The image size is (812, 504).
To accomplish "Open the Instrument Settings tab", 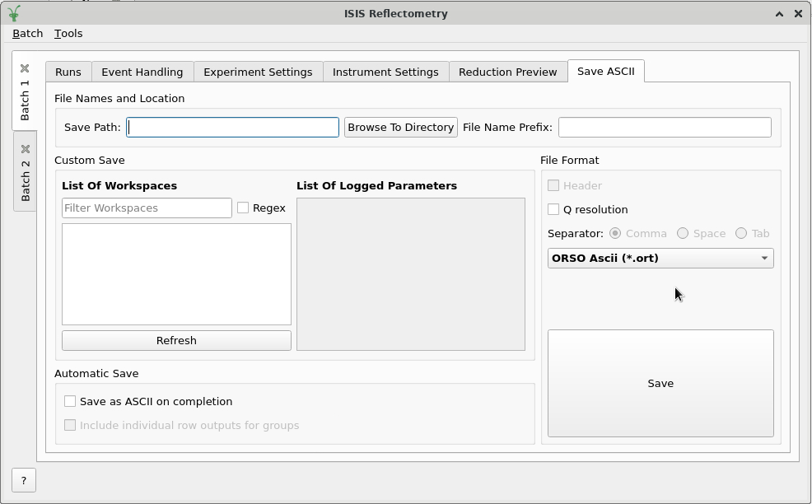I will pyautogui.click(x=385, y=72).
